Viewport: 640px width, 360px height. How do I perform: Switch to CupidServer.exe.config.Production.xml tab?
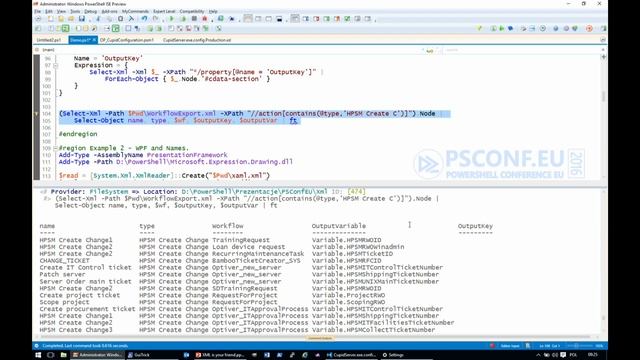[x=197, y=40]
